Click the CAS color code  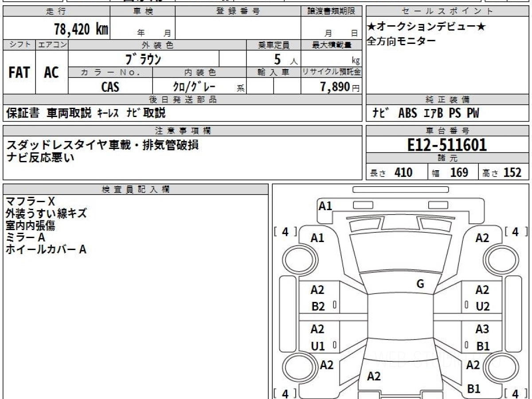coord(110,86)
